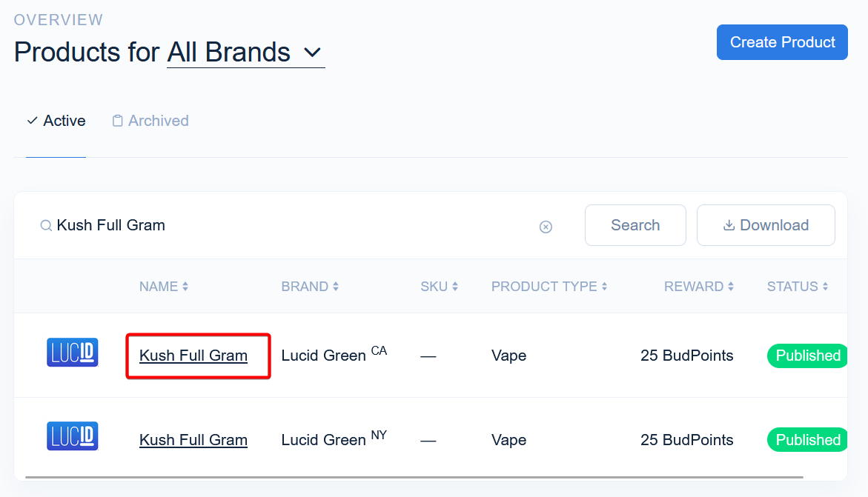
Task: Open the Kush Full Gram CA product link
Action: [x=193, y=356]
